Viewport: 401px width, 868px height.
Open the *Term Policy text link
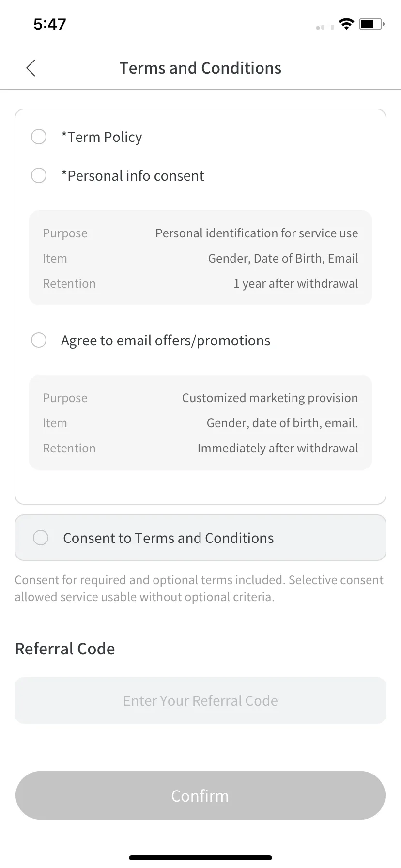coord(102,137)
